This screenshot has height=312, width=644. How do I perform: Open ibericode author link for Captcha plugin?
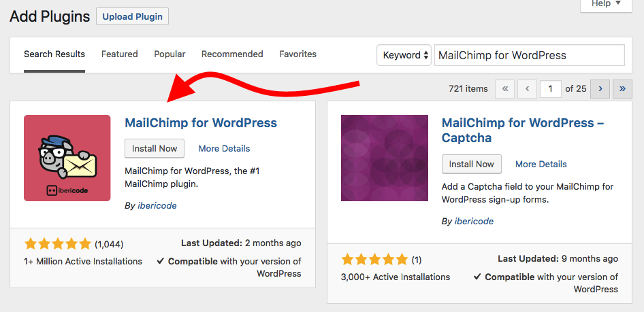click(x=474, y=221)
